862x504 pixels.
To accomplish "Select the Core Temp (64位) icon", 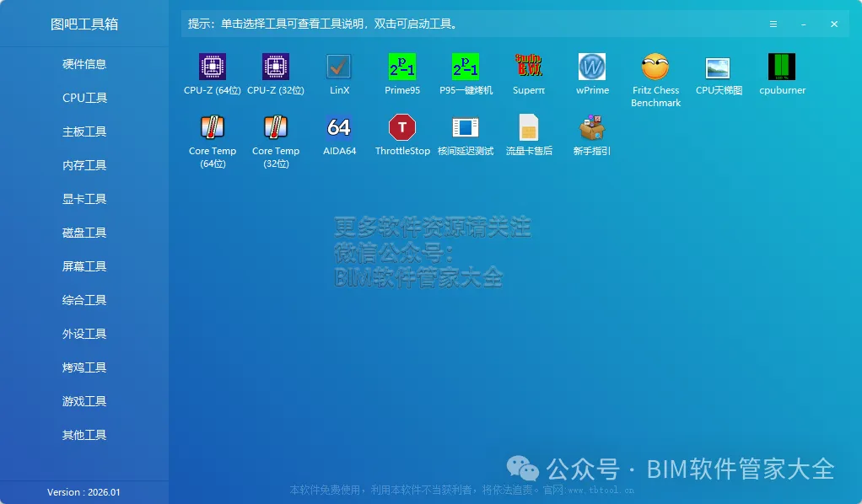I will [213, 127].
